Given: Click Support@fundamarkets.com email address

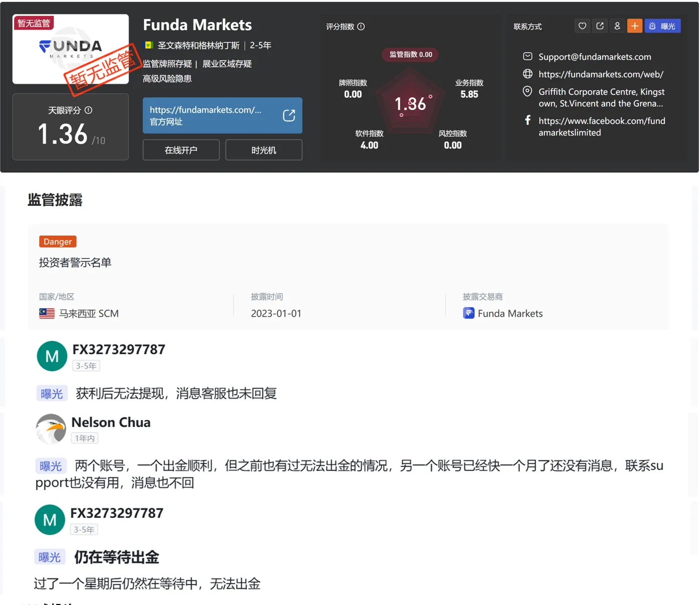Looking at the screenshot, I should 595,57.
